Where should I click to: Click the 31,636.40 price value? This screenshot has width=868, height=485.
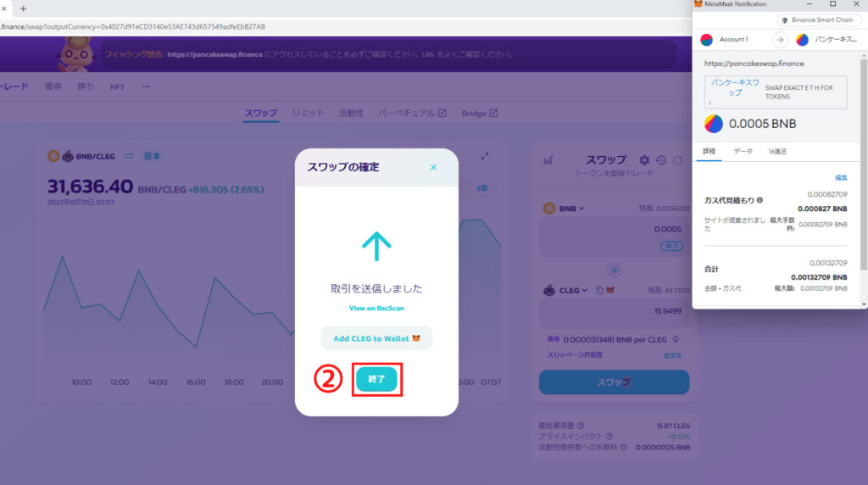tap(90, 187)
